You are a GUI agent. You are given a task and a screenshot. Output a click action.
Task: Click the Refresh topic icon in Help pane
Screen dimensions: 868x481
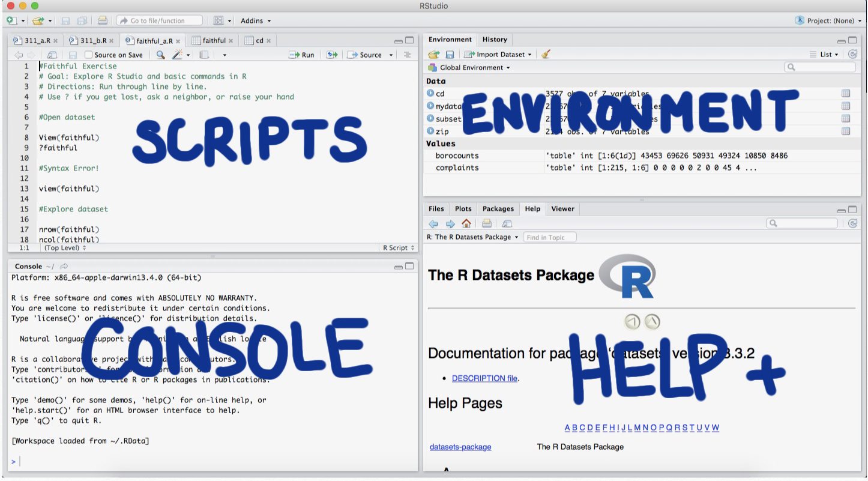point(853,223)
